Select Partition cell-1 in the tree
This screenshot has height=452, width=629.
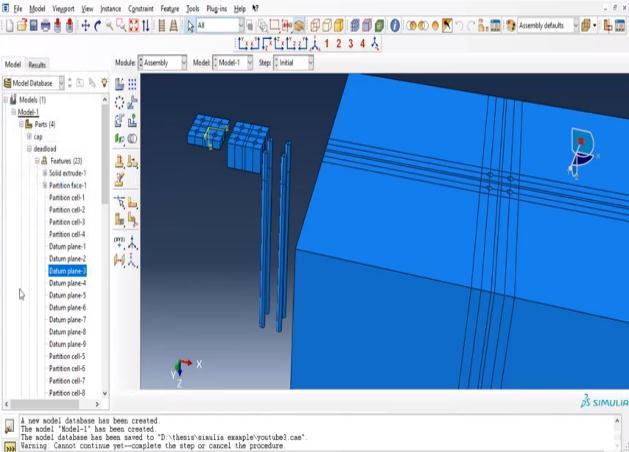click(x=67, y=197)
